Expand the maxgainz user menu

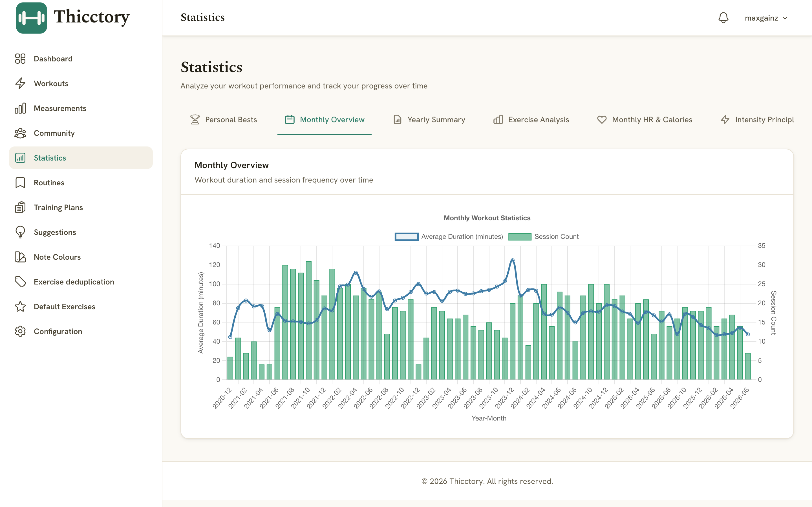coord(766,18)
